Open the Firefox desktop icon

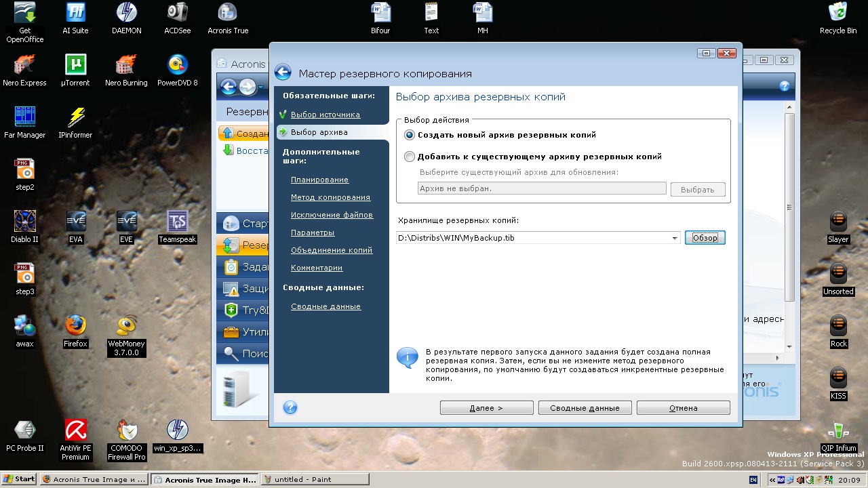tap(75, 326)
